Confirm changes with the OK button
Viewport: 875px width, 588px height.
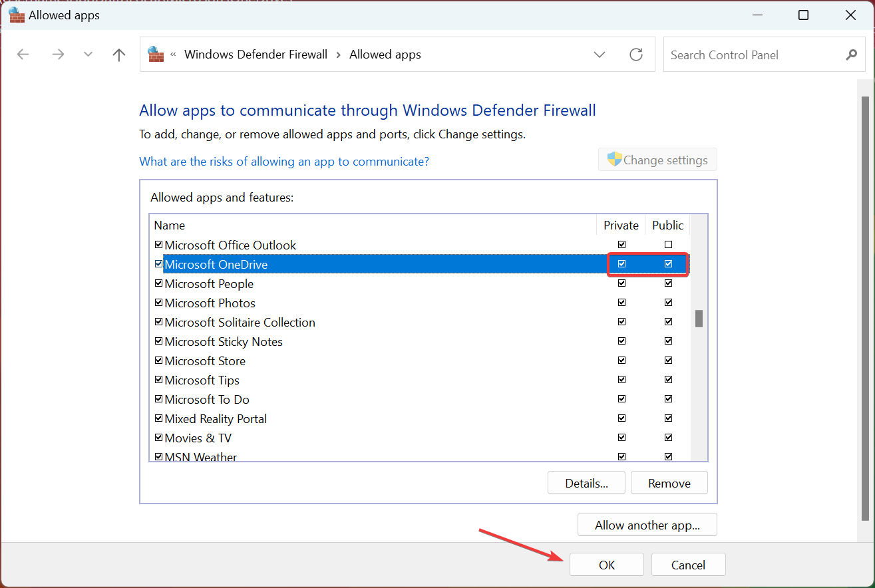[x=607, y=565]
